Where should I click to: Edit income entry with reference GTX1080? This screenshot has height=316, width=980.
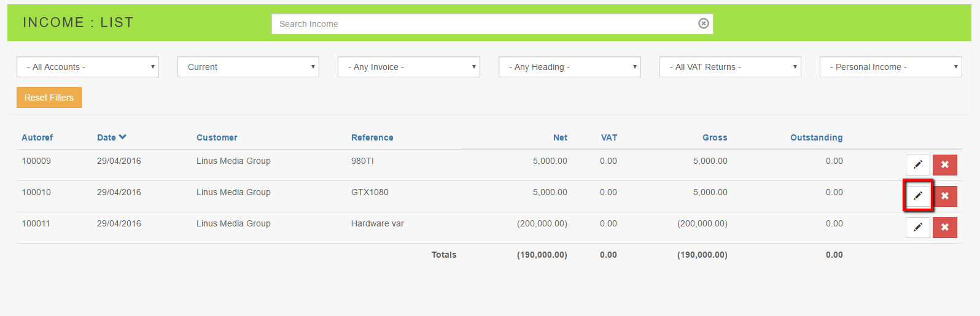point(917,196)
